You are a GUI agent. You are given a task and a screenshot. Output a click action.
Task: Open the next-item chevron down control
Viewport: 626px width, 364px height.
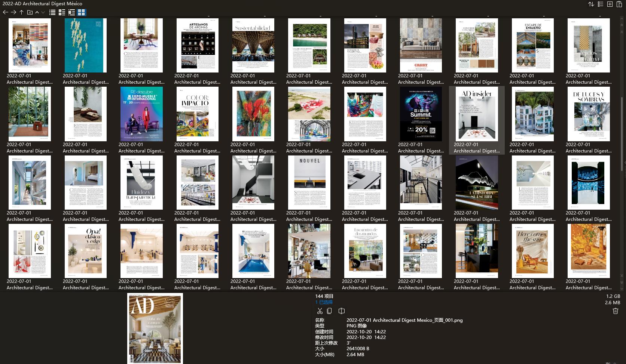(42, 12)
